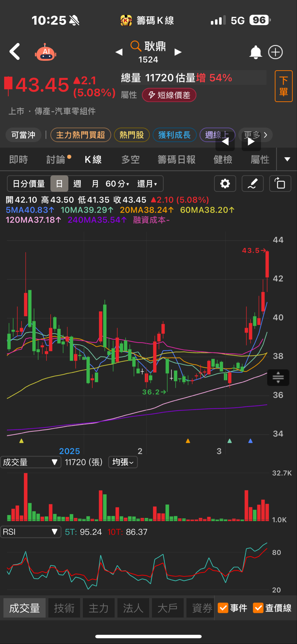Image resolution: width=297 pixels, height=644 pixels.
Task: Select bottom 主力 indicator tab
Action: pos(99,608)
